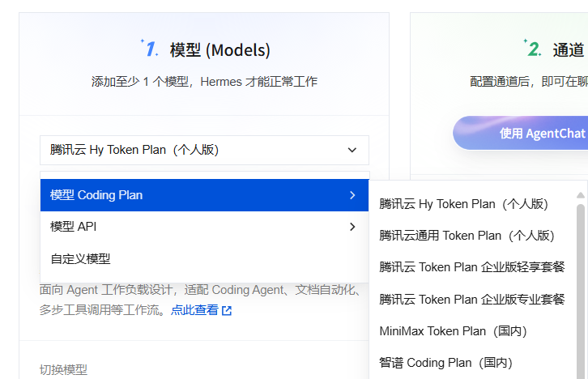Viewport: 588px width, 379px height.
Task: Click the external link icon after 点此查看
Action: pyautogui.click(x=227, y=310)
